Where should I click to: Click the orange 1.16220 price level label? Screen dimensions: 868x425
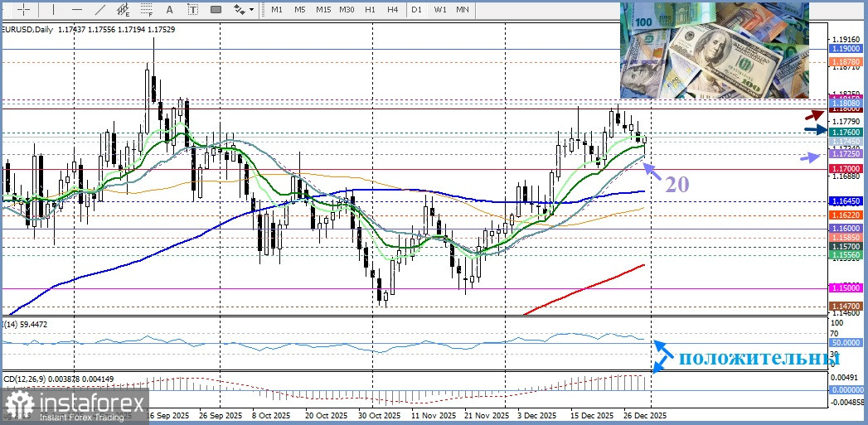846,215
